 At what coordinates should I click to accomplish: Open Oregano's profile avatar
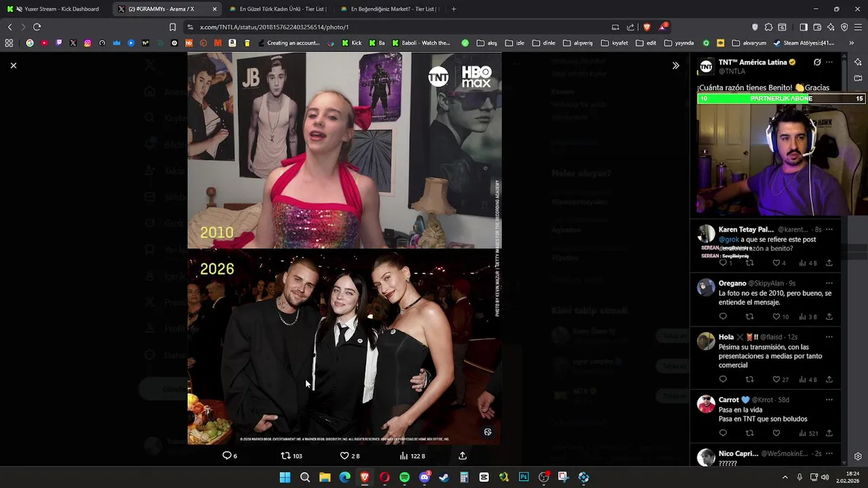pos(706,287)
